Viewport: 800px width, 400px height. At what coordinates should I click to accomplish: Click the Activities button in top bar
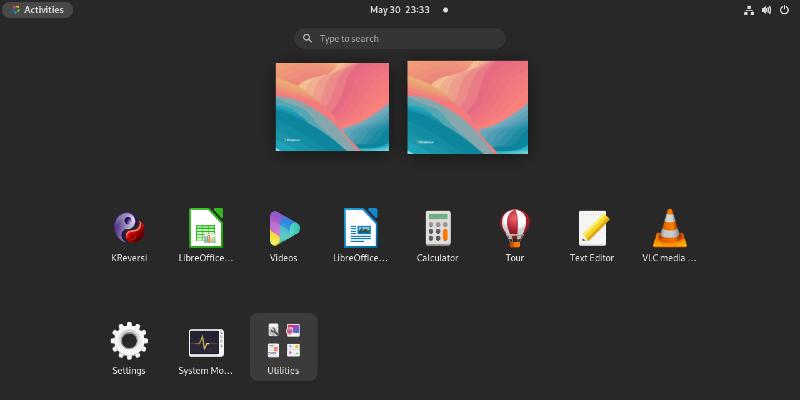[x=38, y=10]
